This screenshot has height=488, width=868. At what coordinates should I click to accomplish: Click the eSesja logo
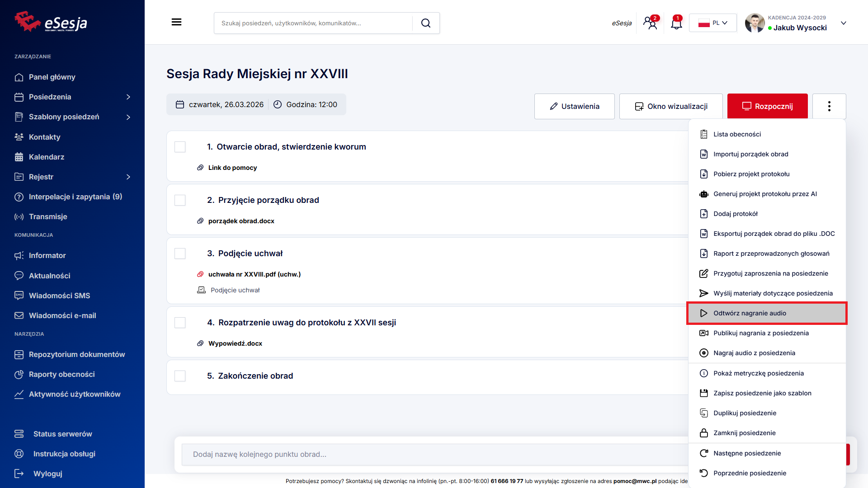pos(51,22)
